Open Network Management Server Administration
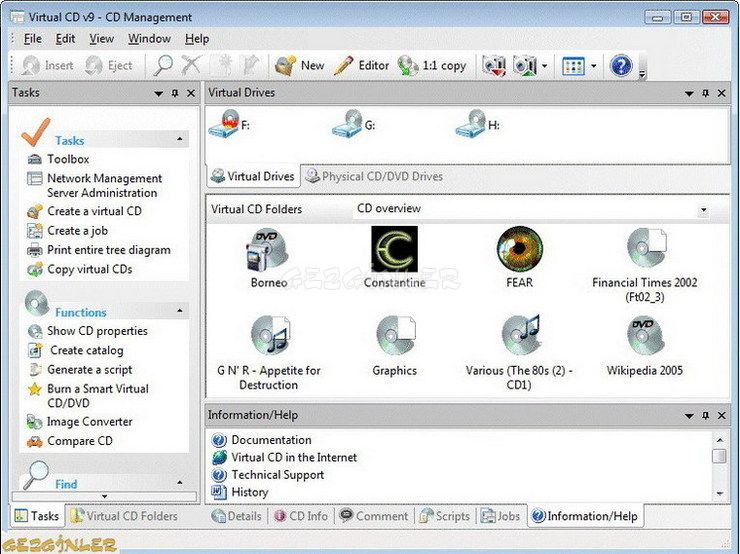 point(95,185)
